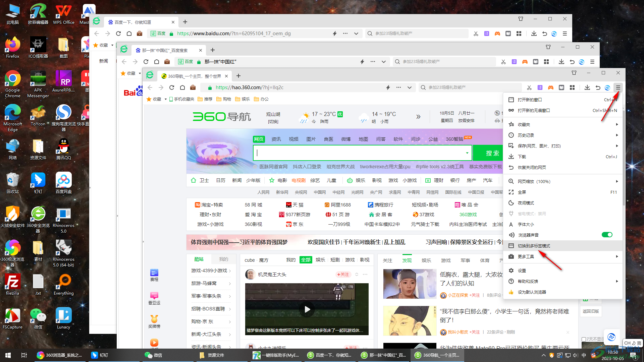Follow 机灵鬼王大头 with +关注 button

343,275
